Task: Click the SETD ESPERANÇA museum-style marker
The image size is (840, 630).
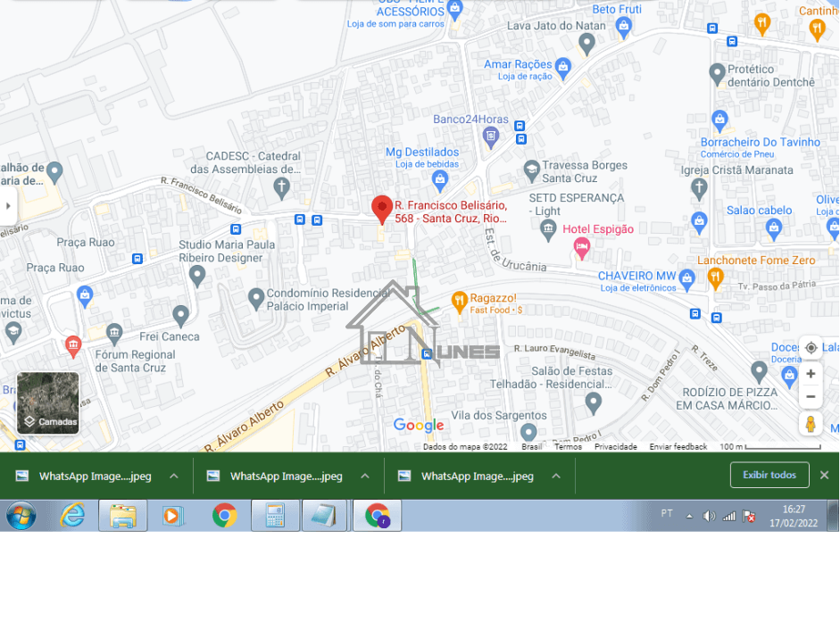Action: click(x=547, y=230)
